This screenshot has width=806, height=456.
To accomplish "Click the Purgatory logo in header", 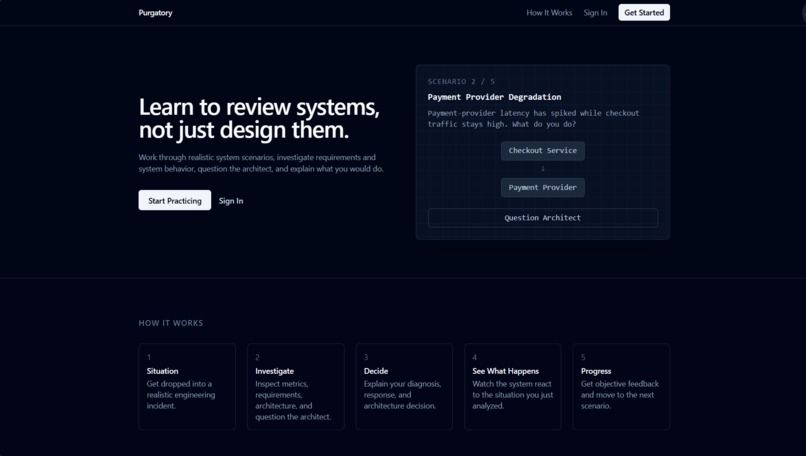I will [x=155, y=13].
